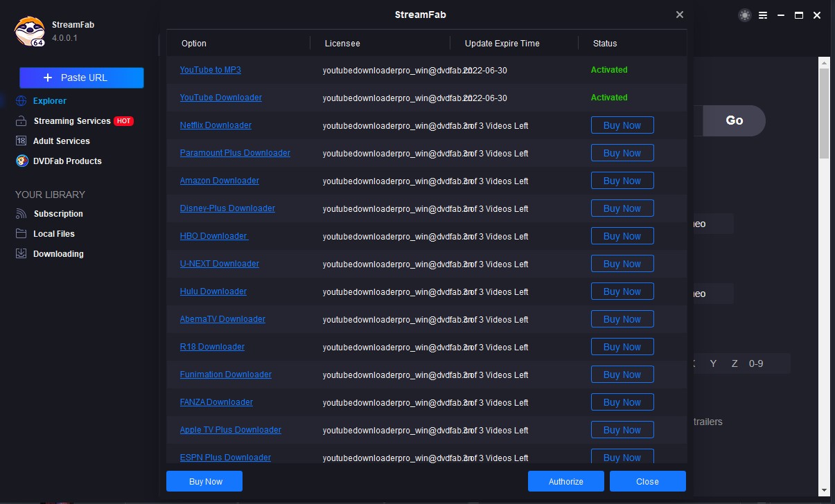This screenshot has width=835, height=504.
Task: Click the Disney-Plus Downloader link
Action: click(x=227, y=208)
